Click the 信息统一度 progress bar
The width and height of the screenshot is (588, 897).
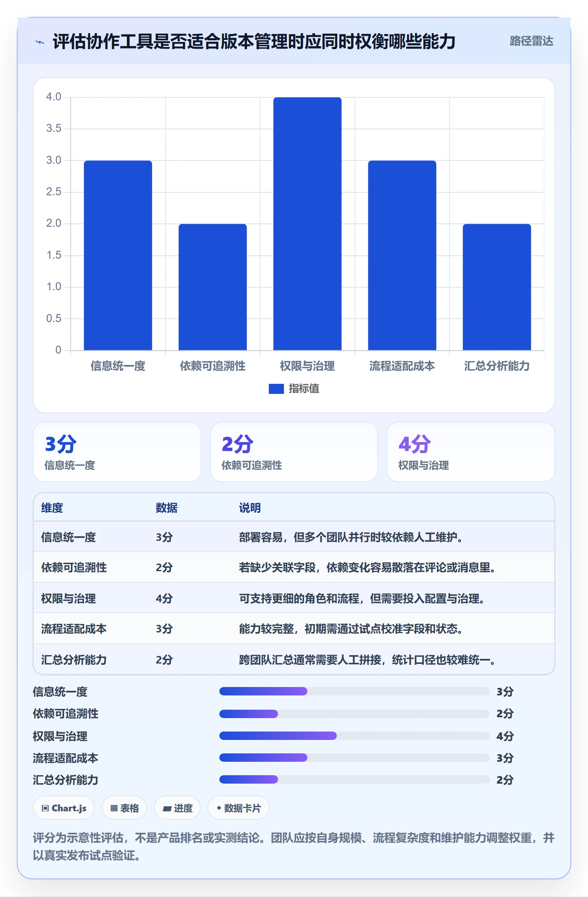(354, 691)
